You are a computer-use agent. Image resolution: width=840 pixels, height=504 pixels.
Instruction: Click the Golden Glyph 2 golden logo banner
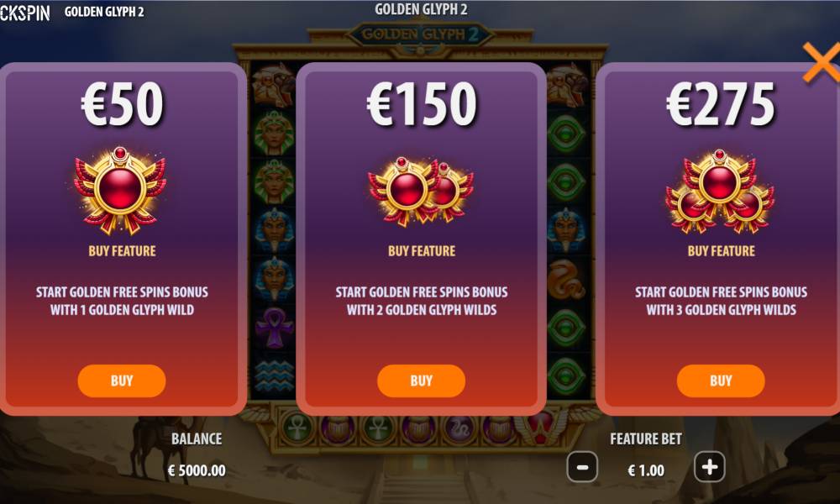click(x=421, y=34)
